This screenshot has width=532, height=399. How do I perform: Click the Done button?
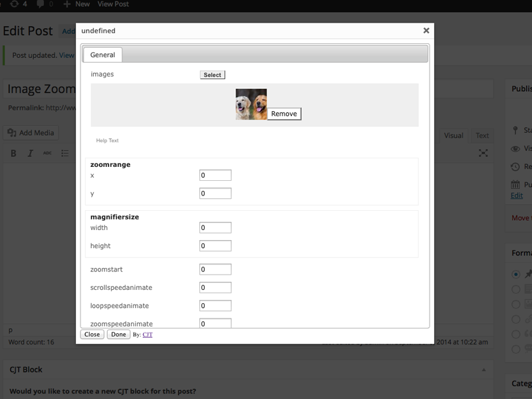(x=118, y=334)
